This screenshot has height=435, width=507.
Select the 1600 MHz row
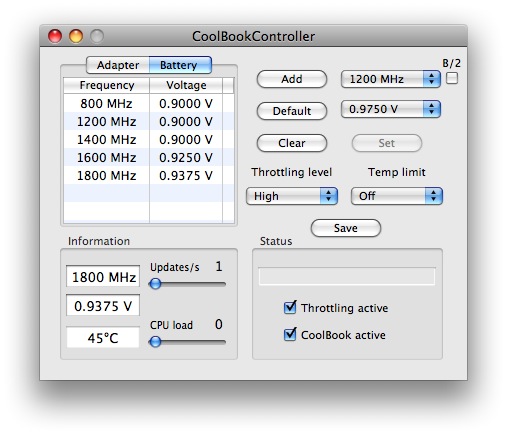click(x=149, y=157)
